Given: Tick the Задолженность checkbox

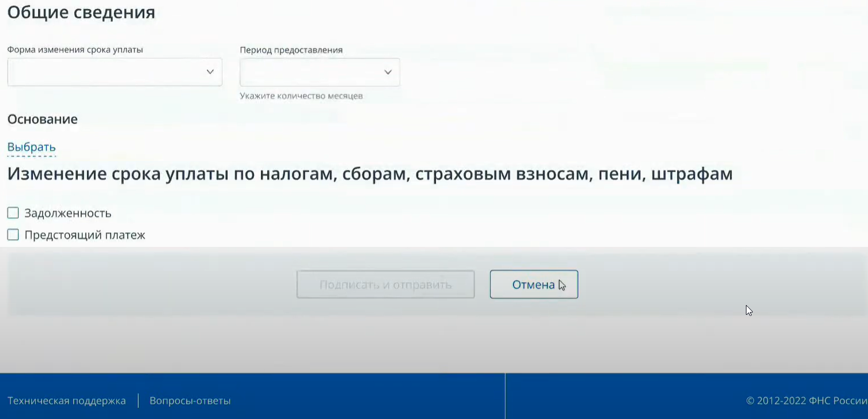Looking at the screenshot, I should point(13,214).
